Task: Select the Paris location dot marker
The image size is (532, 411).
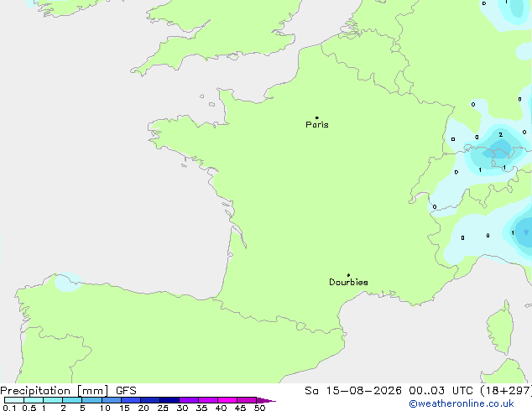Action: point(317,117)
